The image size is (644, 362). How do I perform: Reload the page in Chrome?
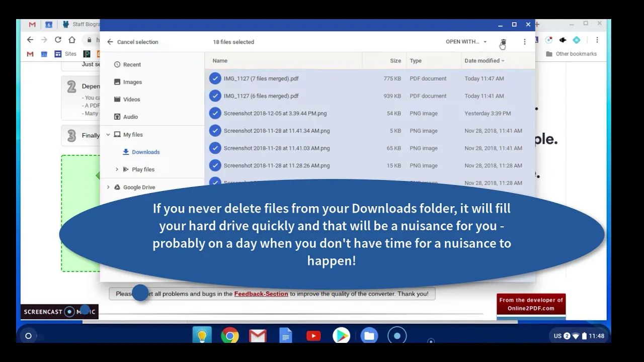[x=58, y=40]
